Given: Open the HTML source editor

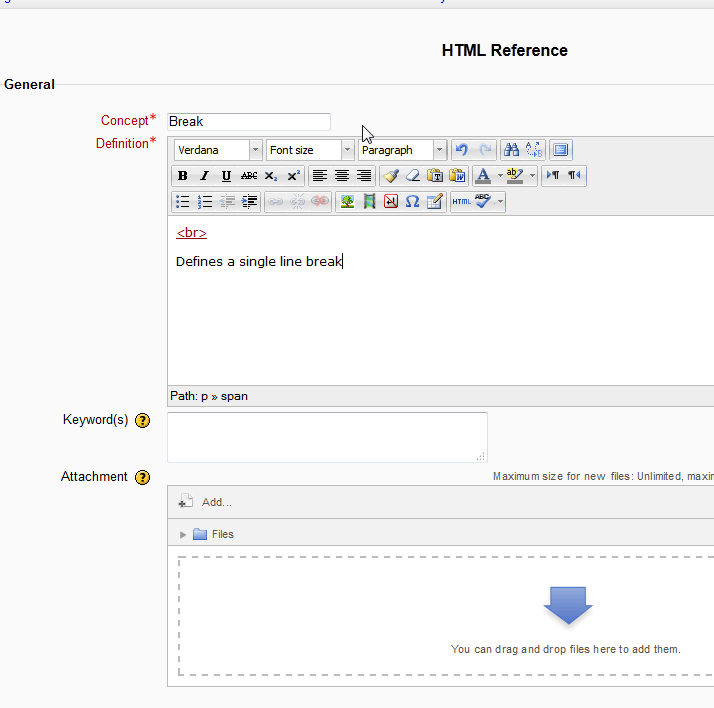Looking at the screenshot, I should point(461,202).
